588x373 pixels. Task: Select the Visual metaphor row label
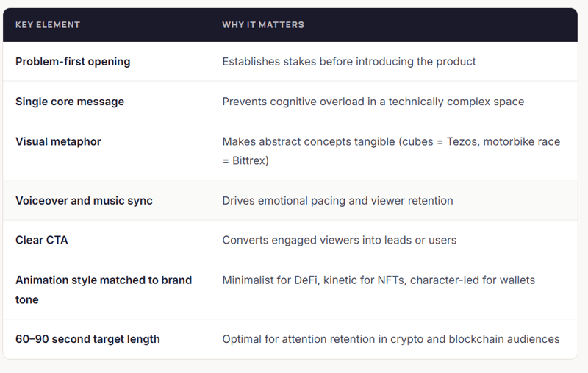[x=58, y=141]
